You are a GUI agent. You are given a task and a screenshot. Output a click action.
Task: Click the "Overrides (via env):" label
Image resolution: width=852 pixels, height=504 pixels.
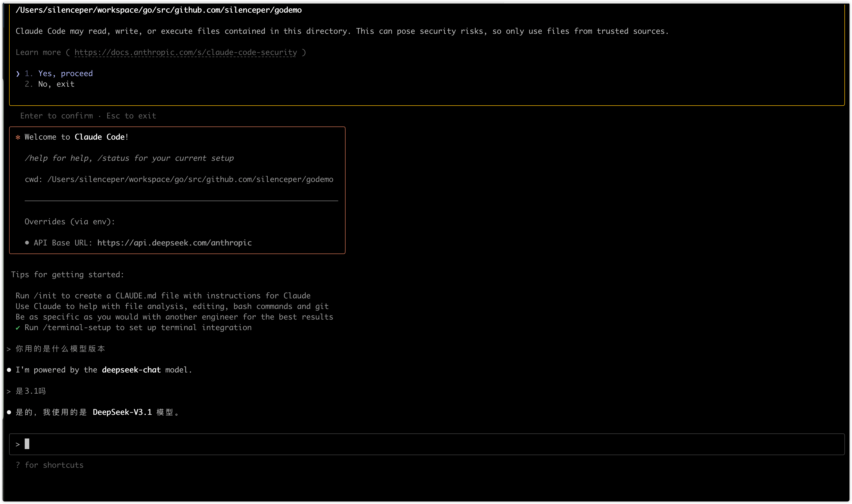pos(70,222)
